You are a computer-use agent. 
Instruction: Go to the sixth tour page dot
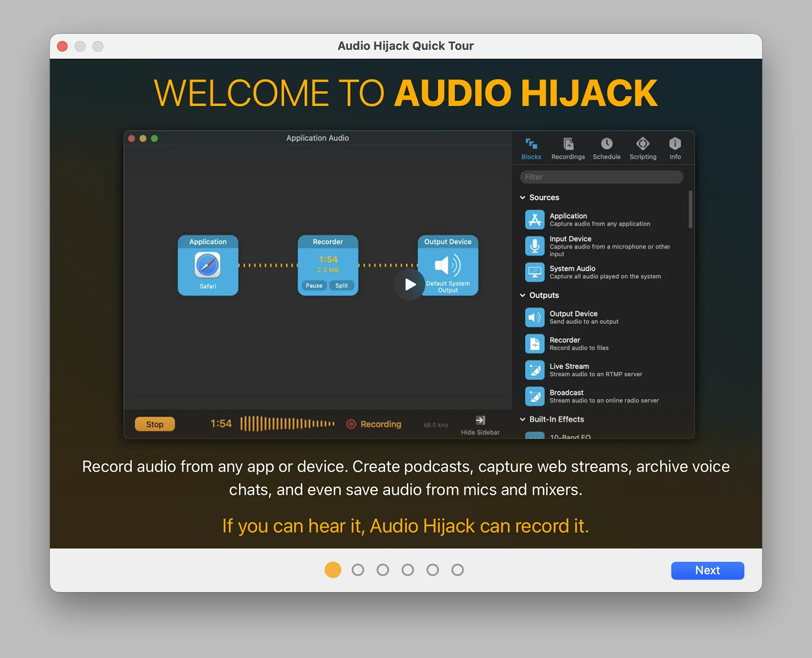tap(457, 570)
